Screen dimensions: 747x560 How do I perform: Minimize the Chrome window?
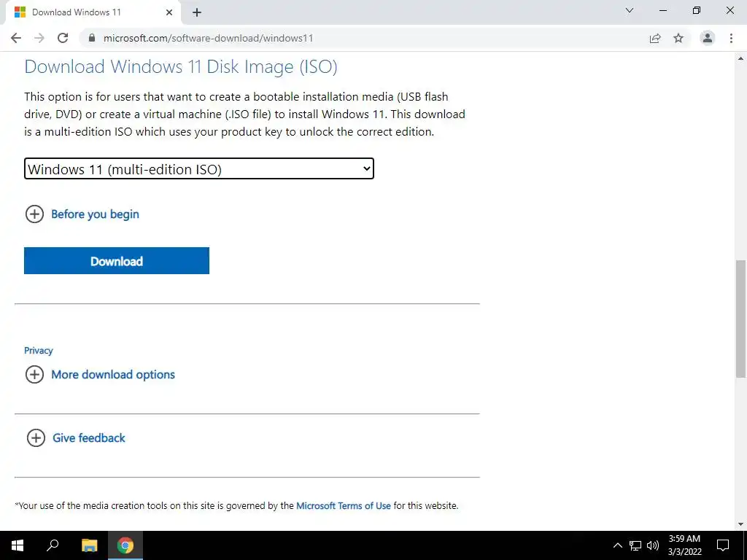663,10
